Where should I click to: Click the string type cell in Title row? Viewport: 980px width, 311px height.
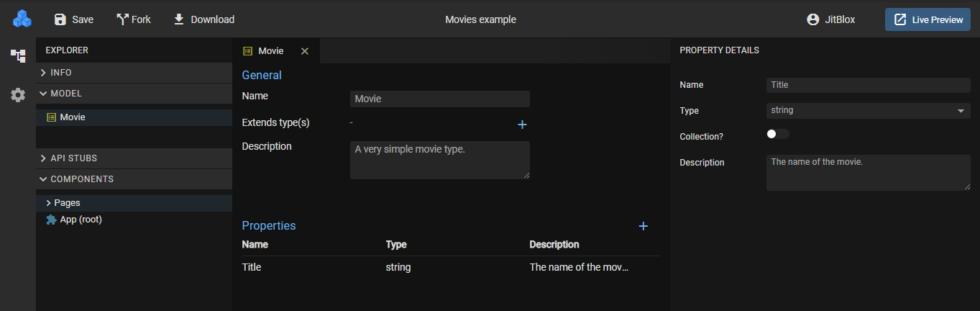click(x=398, y=267)
